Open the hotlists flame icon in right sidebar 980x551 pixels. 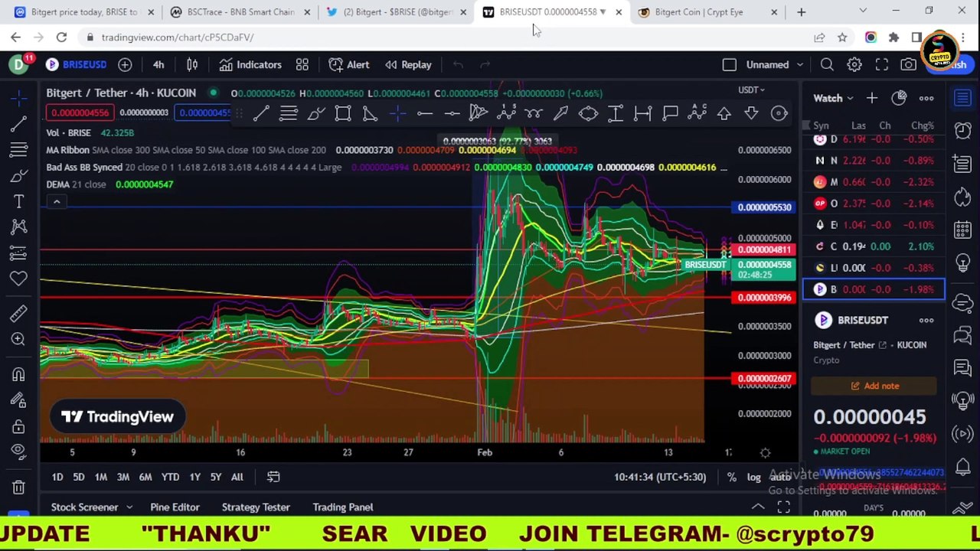(963, 197)
